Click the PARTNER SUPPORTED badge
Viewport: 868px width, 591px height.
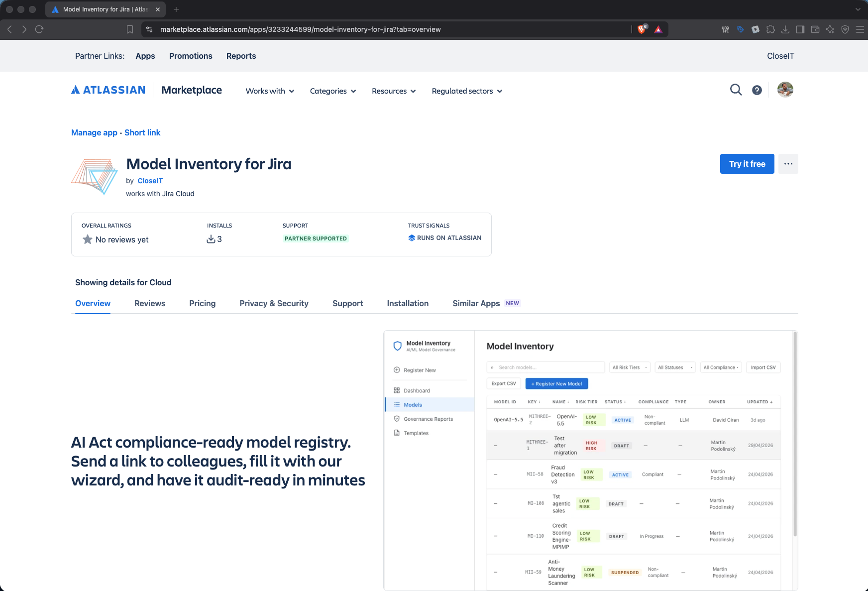[x=316, y=238]
